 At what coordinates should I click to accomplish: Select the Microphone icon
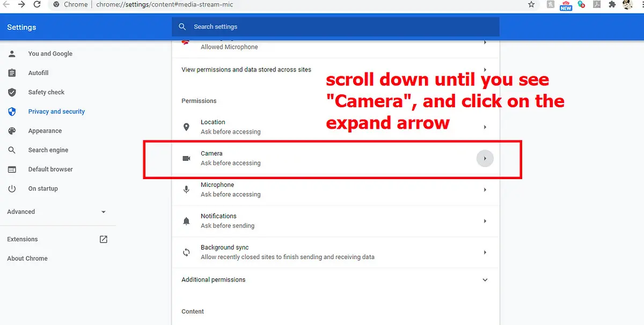coord(186,189)
